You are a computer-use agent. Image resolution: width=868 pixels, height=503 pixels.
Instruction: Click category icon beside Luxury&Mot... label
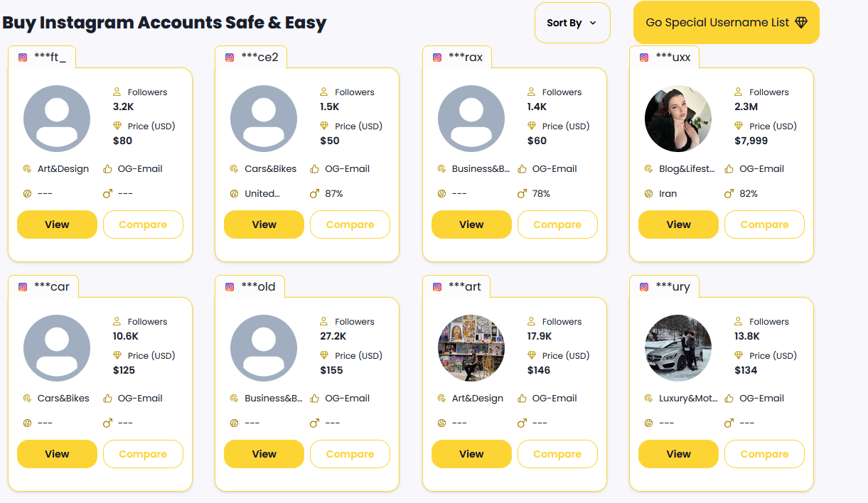648,399
